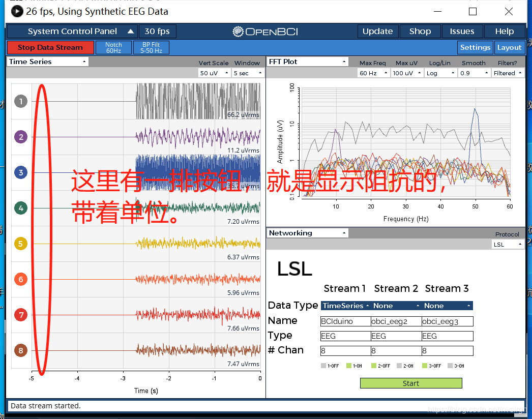Screen dimensions: 532x419
Task: Toggle channel 3 blue circle button
Action: tap(21, 172)
